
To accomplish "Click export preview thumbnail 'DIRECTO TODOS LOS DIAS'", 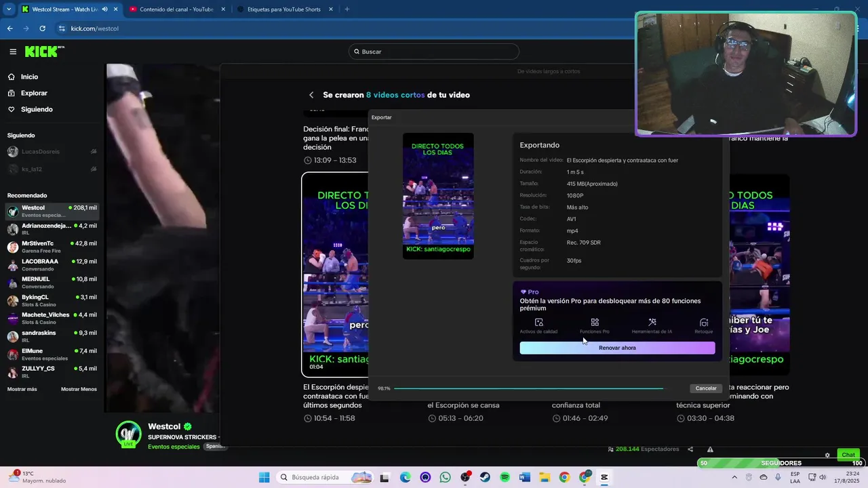I will (438, 196).
